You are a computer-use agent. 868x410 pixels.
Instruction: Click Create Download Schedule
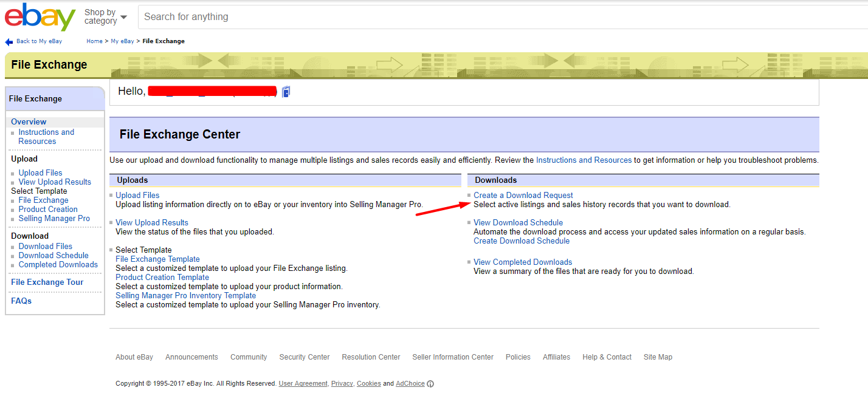[522, 241]
